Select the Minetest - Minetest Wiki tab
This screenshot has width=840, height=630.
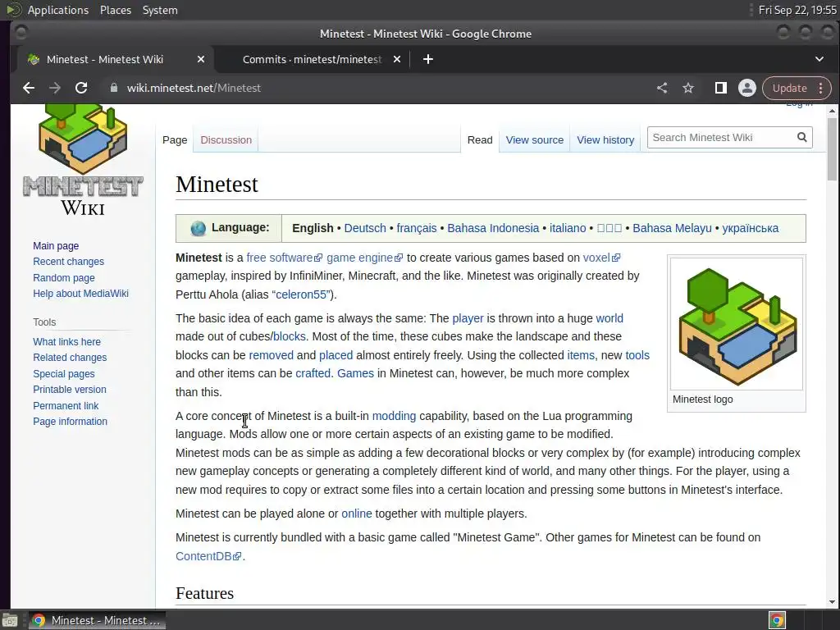pyautogui.click(x=115, y=59)
